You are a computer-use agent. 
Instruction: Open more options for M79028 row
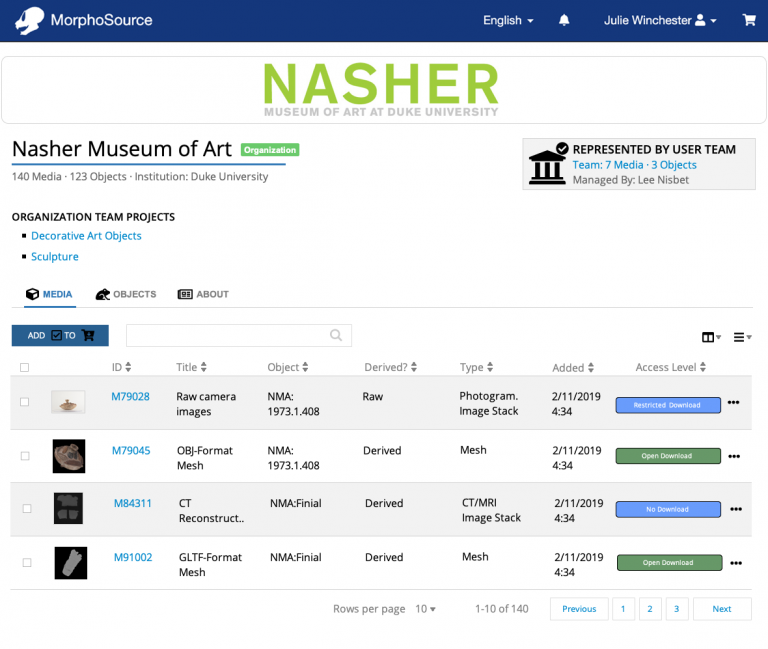coord(733,403)
